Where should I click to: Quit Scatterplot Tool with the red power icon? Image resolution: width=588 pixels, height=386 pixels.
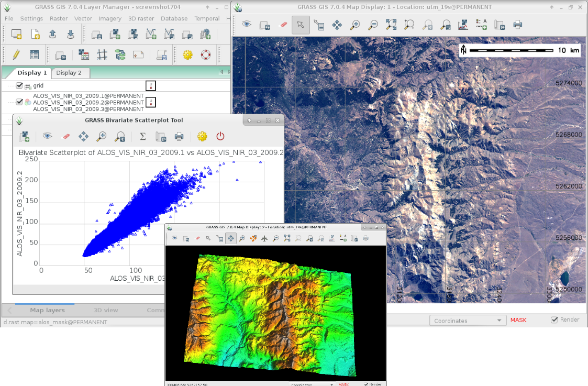220,136
